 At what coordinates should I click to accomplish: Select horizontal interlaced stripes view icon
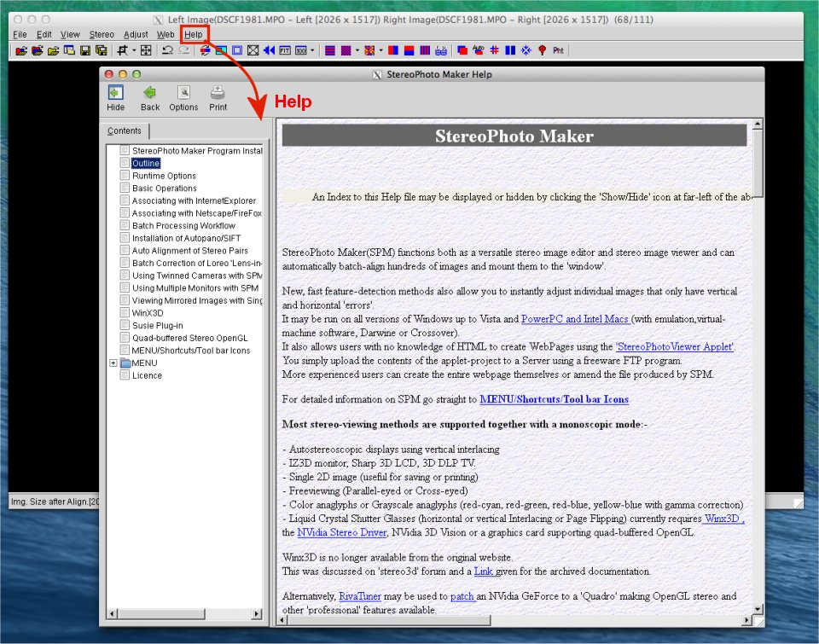(330, 50)
